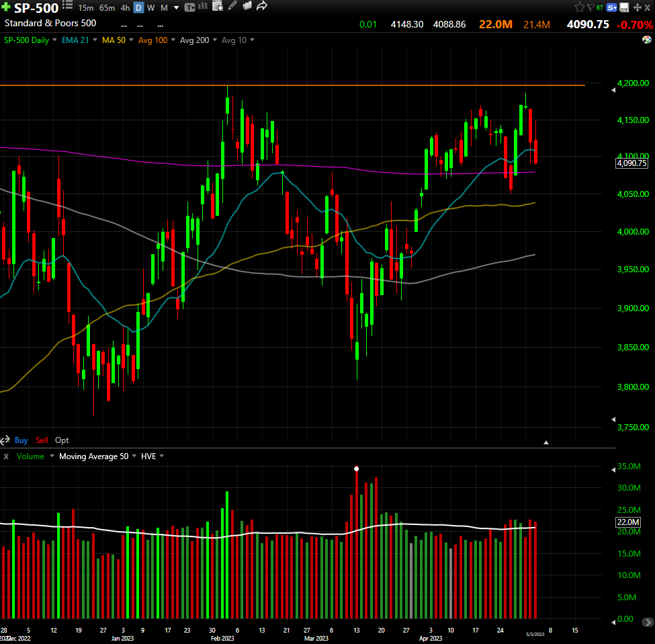This screenshot has height=644, width=655.
Task: Click the 5/3/2023 date label
Action: (535, 635)
